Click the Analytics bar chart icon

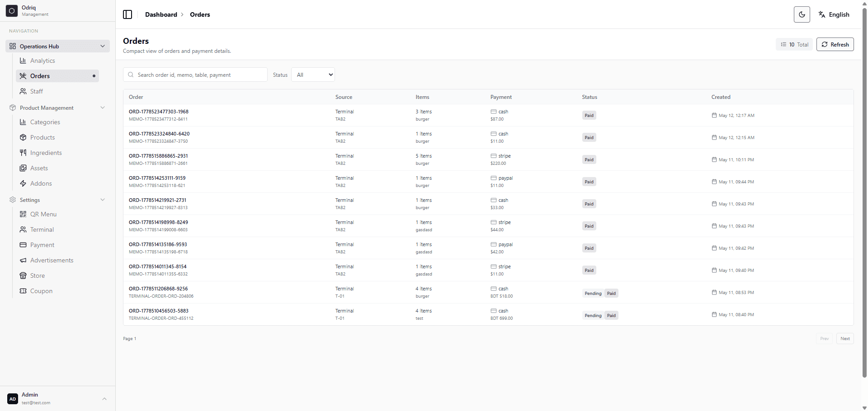pyautogui.click(x=23, y=61)
